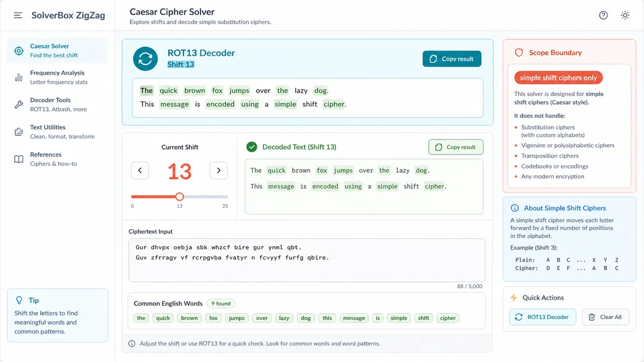Viewport: 644px width, 362px height.
Task: Click the '88 / 5,000' character counter
Action: (471, 286)
